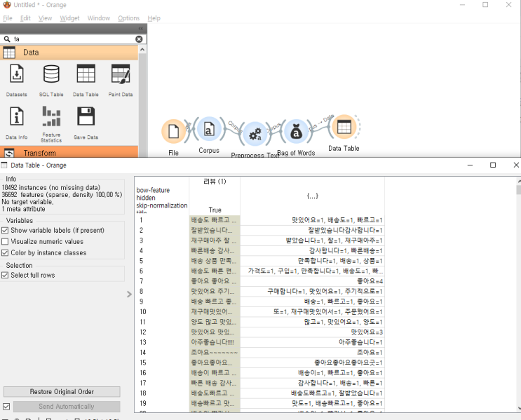Collapse the Data Table control panel

(129, 294)
